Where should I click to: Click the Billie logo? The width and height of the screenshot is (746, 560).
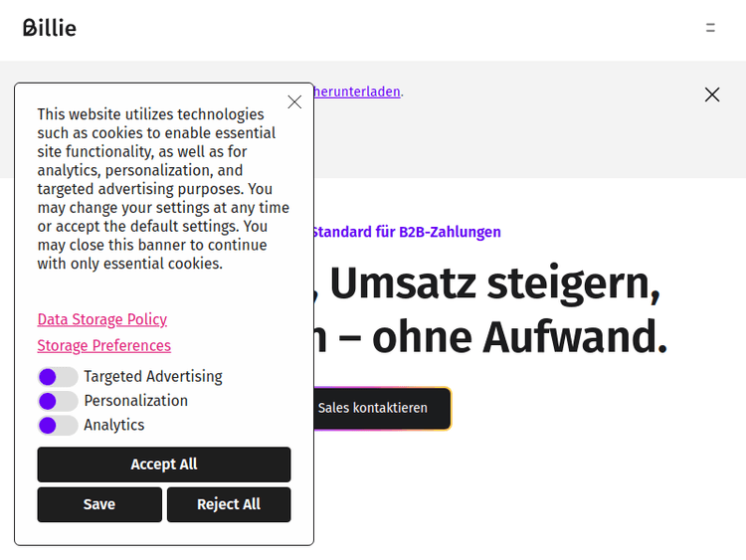coord(50,28)
